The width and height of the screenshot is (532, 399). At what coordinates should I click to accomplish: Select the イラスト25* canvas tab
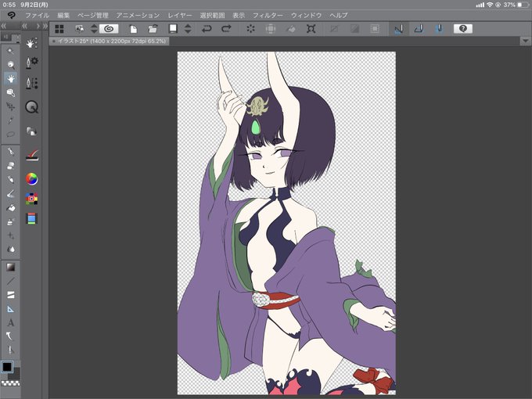pyautogui.click(x=109, y=41)
